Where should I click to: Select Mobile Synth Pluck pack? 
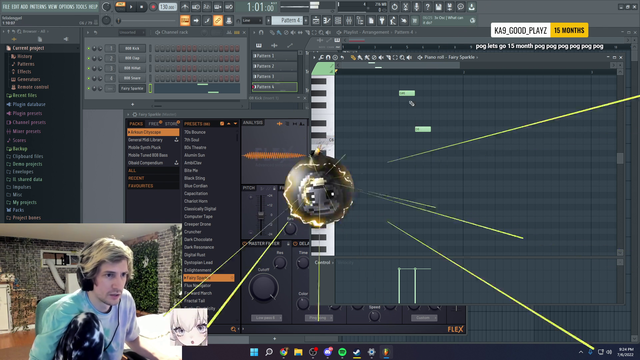point(153,147)
